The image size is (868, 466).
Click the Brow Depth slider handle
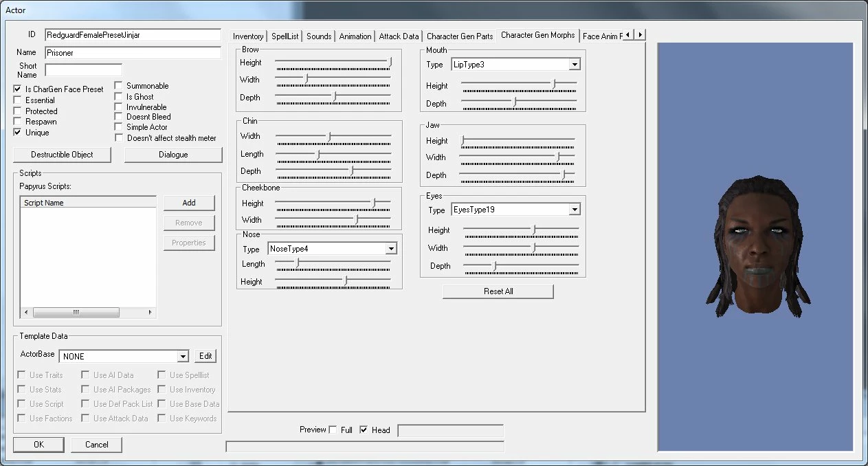(335, 97)
